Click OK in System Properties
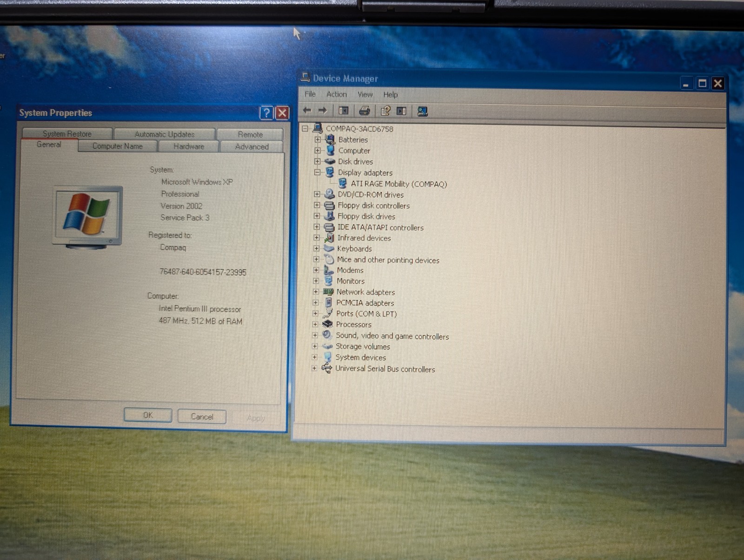The image size is (744, 560). (x=148, y=415)
